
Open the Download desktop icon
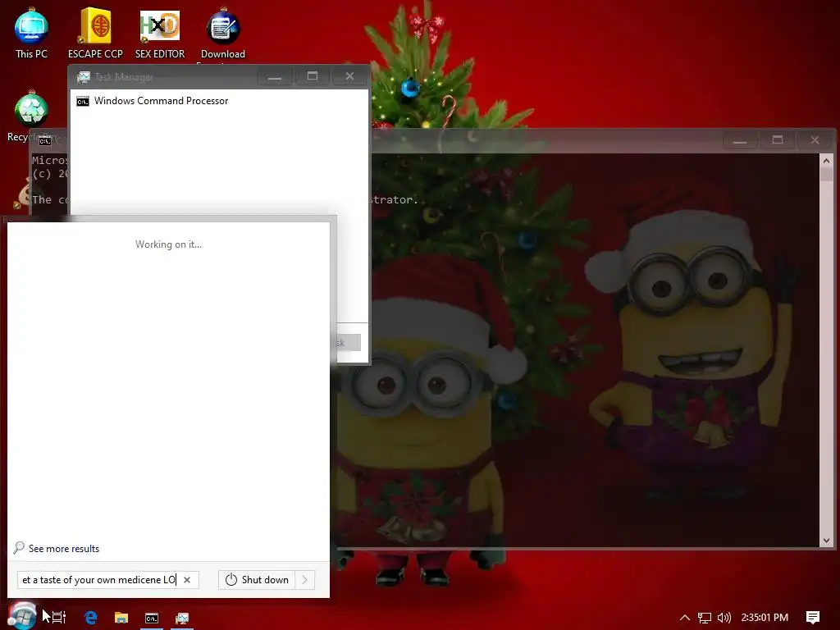(223, 33)
